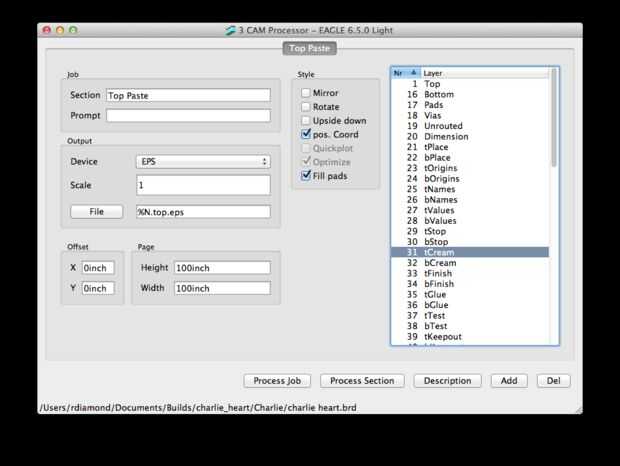This screenshot has width=620, height=466.
Task: Open the Device dropdown showing EPS
Action: click(203, 162)
